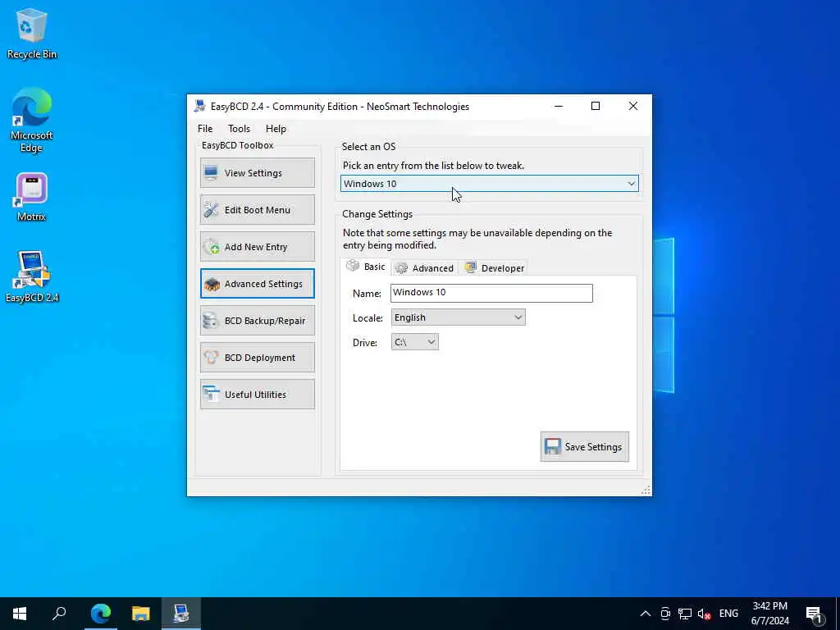The height and width of the screenshot is (630, 840).
Task: Click the Advanced tab's gear icon
Action: click(x=401, y=268)
